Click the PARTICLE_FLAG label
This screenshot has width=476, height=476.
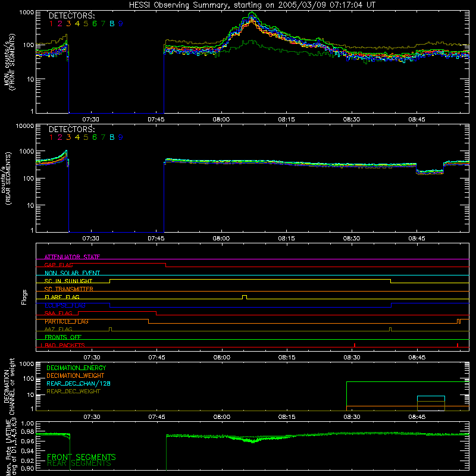click(67, 321)
